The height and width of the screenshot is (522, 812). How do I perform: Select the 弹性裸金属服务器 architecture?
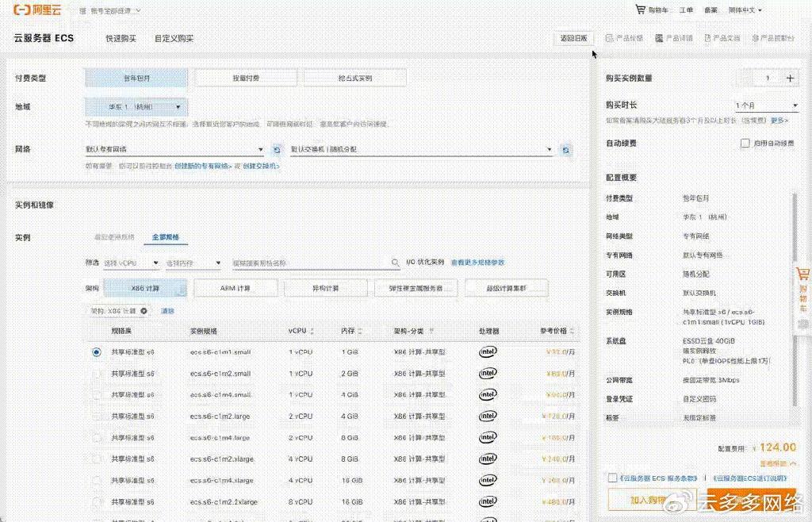point(416,288)
